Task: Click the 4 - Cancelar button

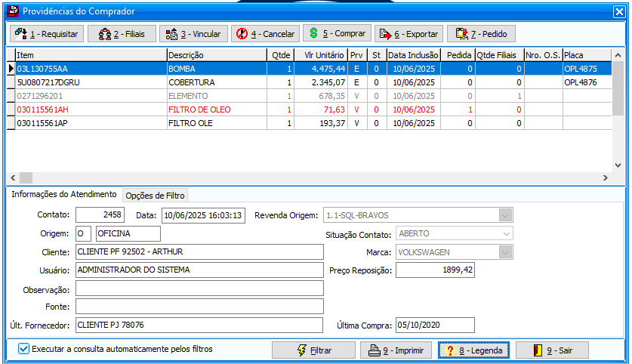Action: [265, 34]
